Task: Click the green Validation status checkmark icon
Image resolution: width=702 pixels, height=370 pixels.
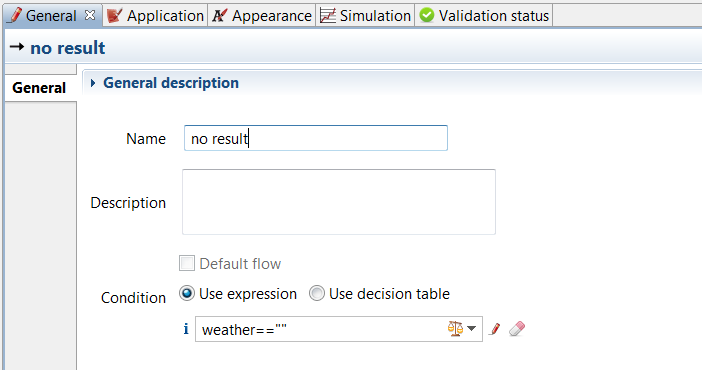Action: click(x=427, y=15)
